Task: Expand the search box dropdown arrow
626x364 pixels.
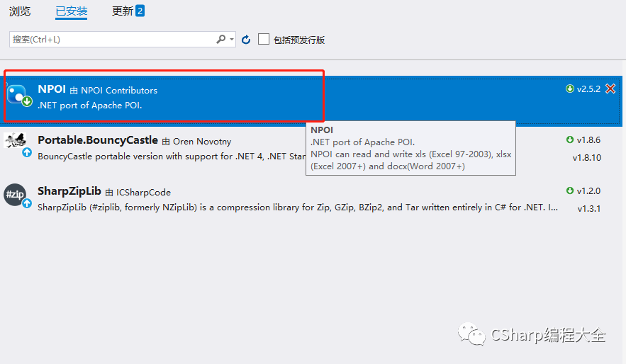Action: pyautogui.click(x=232, y=39)
